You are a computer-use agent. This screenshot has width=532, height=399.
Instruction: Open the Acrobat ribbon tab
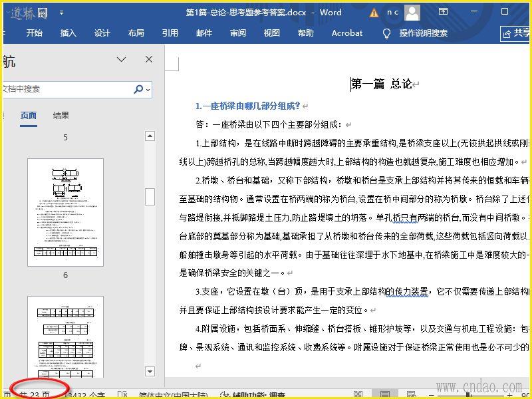pos(347,33)
